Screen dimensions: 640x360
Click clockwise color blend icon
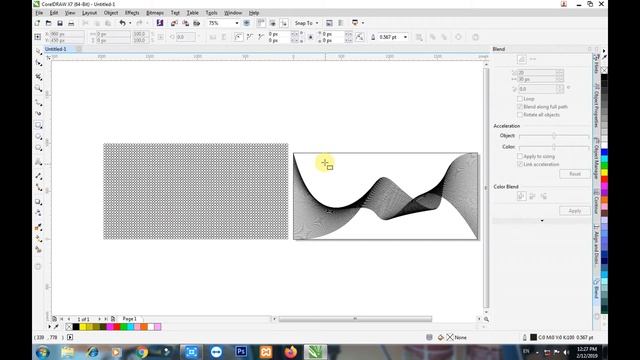point(532,196)
